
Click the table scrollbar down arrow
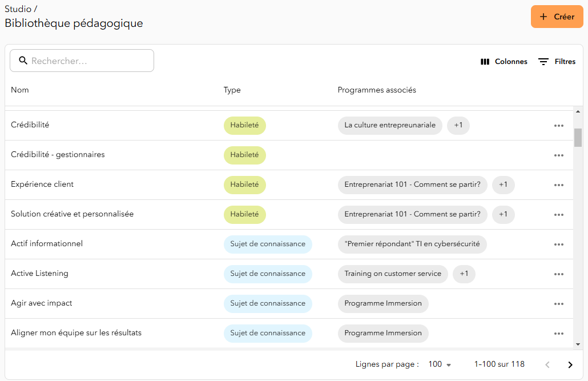(578, 344)
